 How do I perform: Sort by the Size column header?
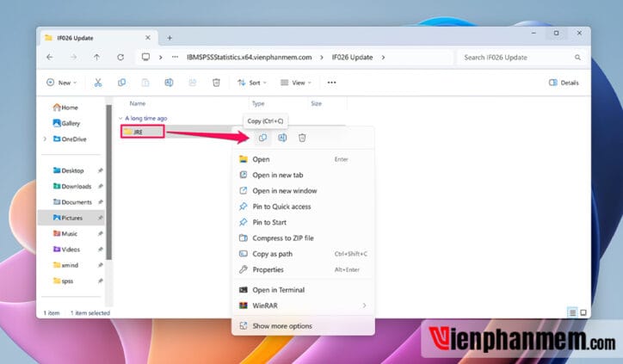click(x=317, y=104)
